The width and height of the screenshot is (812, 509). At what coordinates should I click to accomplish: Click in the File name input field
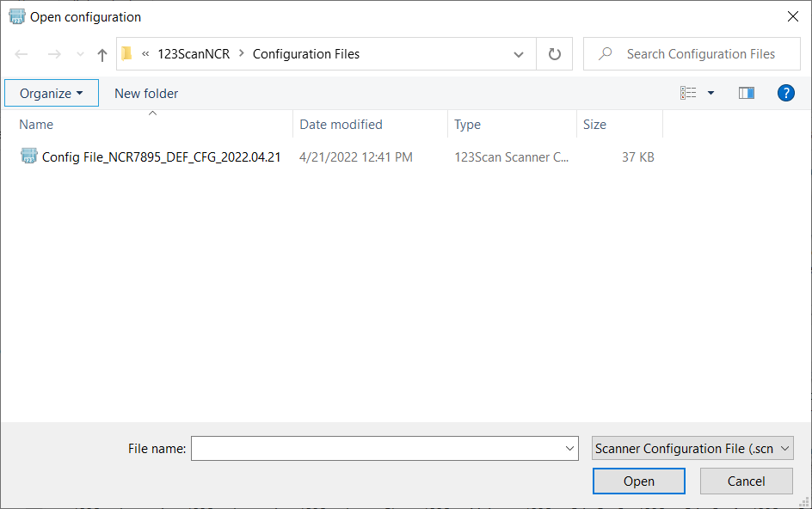pyautogui.click(x=377, y=448)
